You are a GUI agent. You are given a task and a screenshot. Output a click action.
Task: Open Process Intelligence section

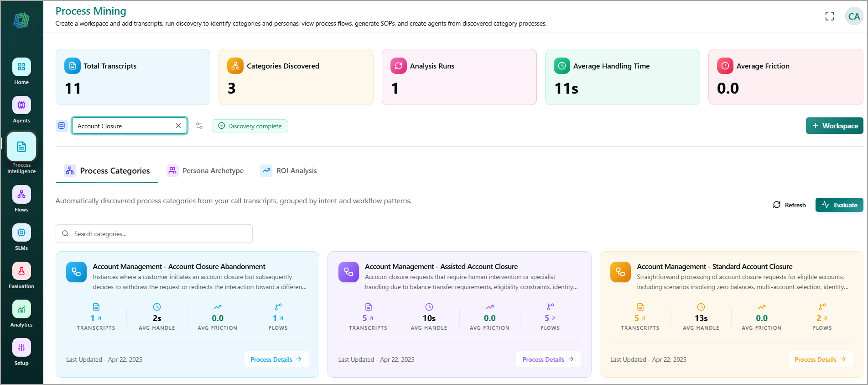point(21,153)
